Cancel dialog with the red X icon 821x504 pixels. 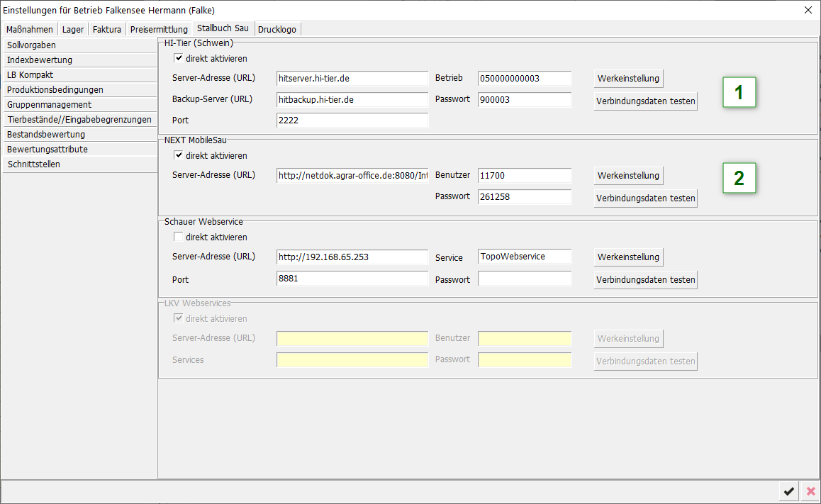click(810, 491)
